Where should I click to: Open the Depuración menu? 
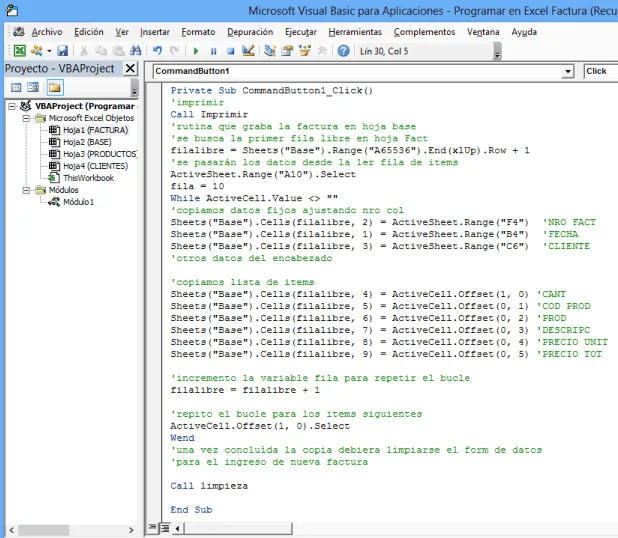point(249,31)
